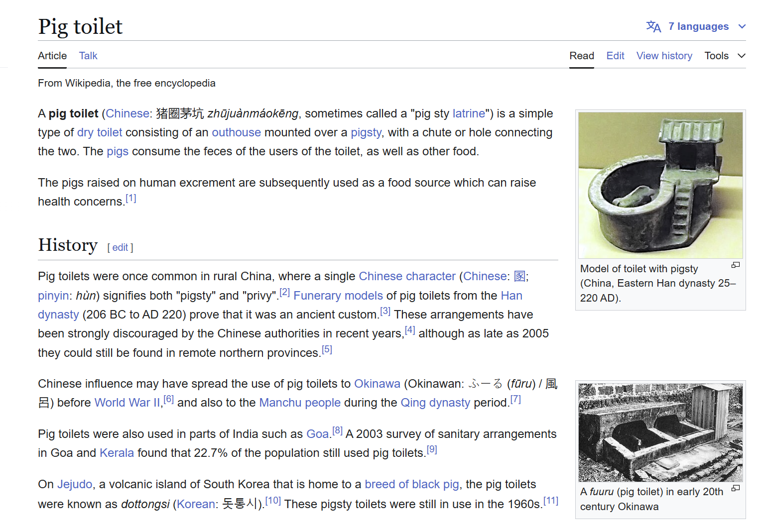Jump to citation 8
Viewport: 758px width, 532px height.
point(337,430)
